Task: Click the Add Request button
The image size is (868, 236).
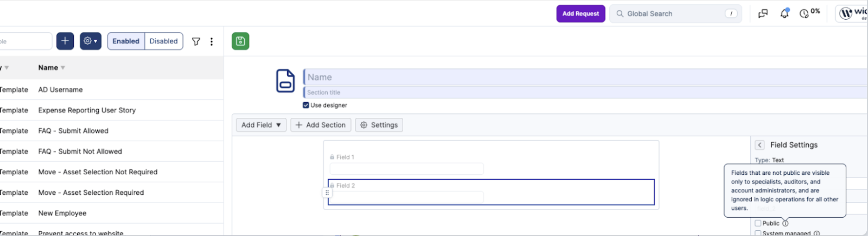Action: click(581, 14)
